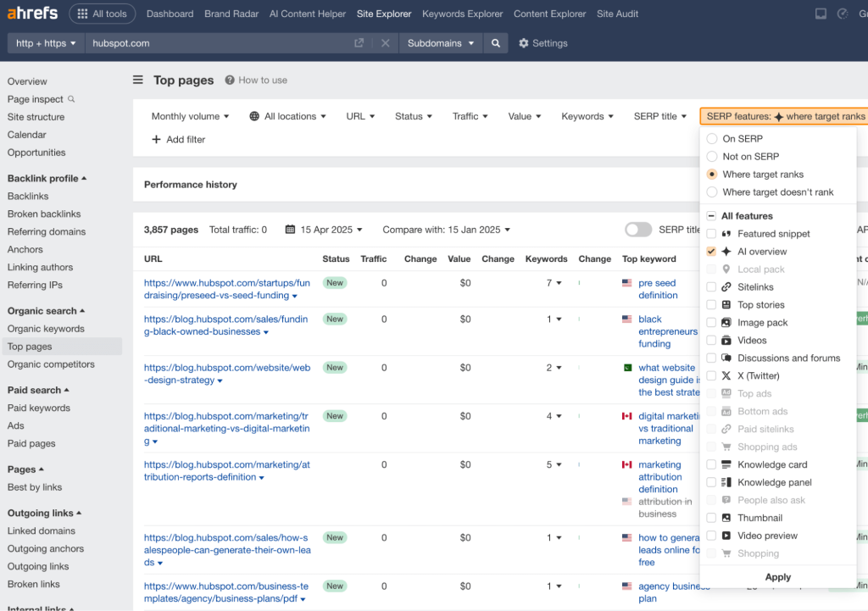Click the Thumbnail icon
Viewport: 868px width, 611px height.
(726, 518)
